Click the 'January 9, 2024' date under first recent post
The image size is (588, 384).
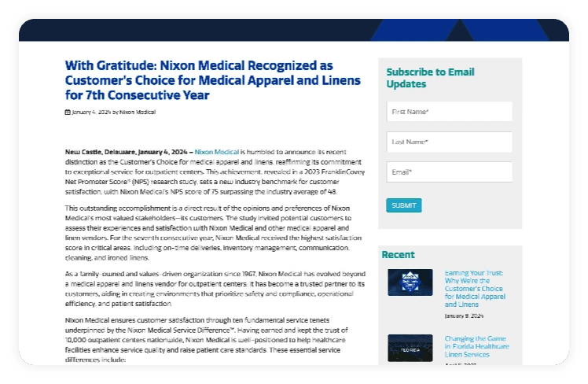tap(464, 316)
